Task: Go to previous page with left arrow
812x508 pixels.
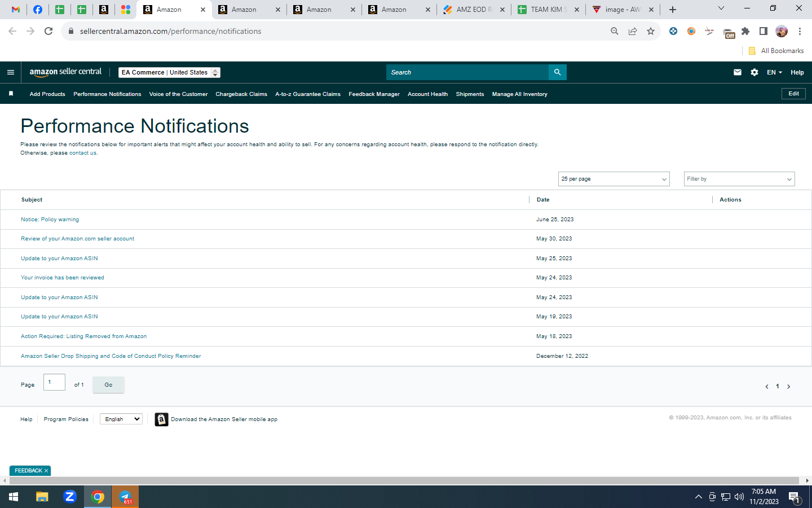Action: click(x=767, y=387)
